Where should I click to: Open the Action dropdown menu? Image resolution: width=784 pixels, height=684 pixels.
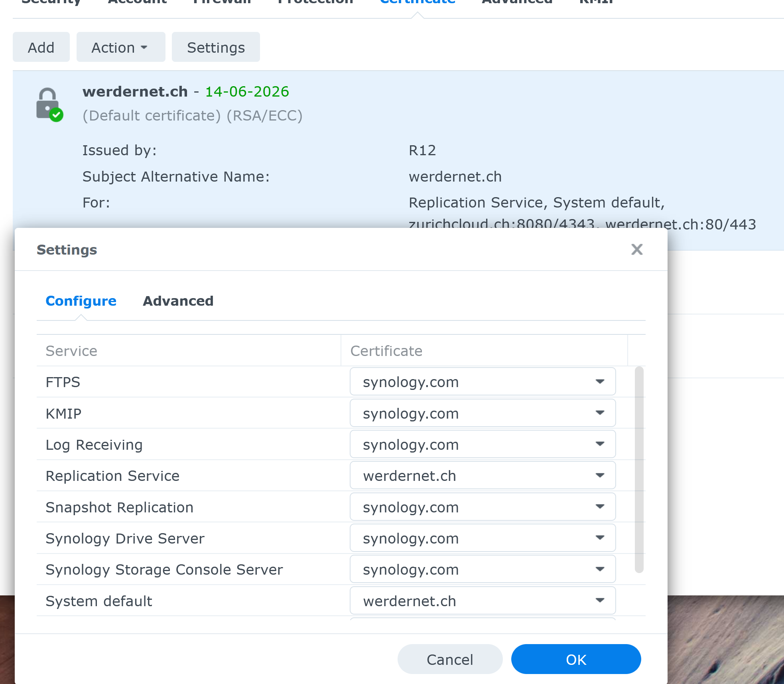(x=120, y=47)
